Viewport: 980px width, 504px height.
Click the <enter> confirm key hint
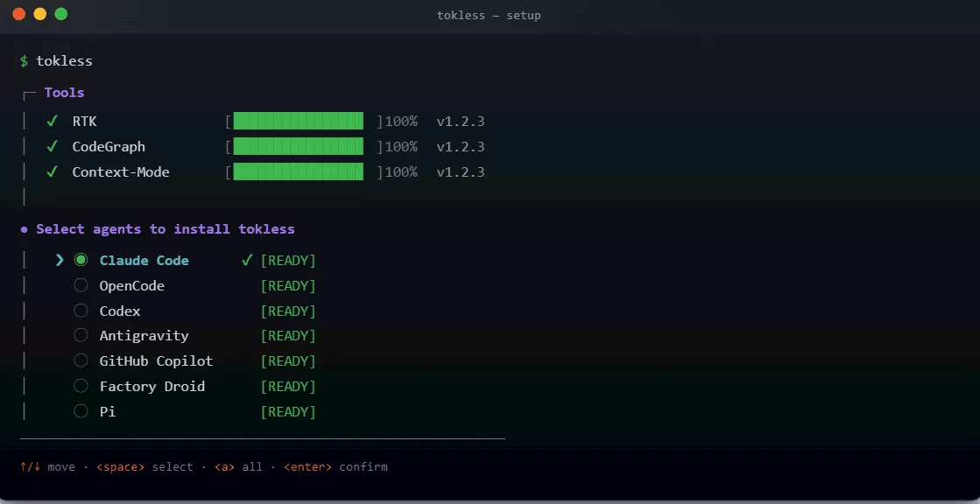point(335,466)
